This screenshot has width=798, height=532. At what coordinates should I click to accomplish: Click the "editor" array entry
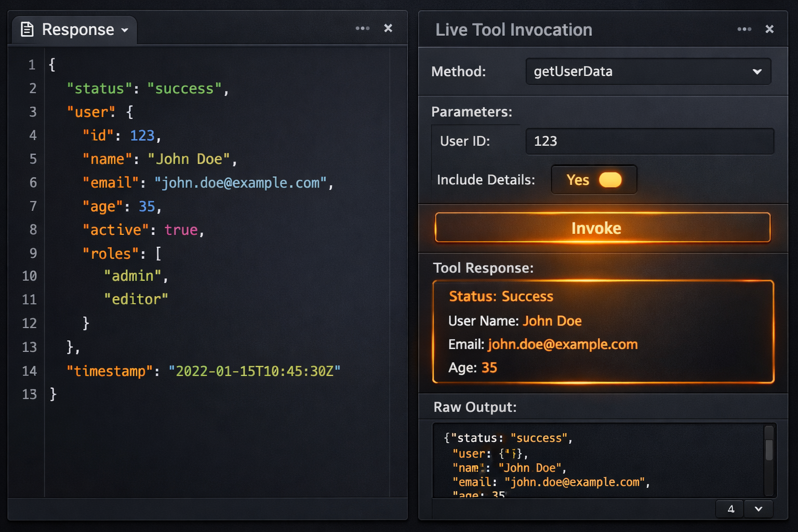[x=136, y=299]
